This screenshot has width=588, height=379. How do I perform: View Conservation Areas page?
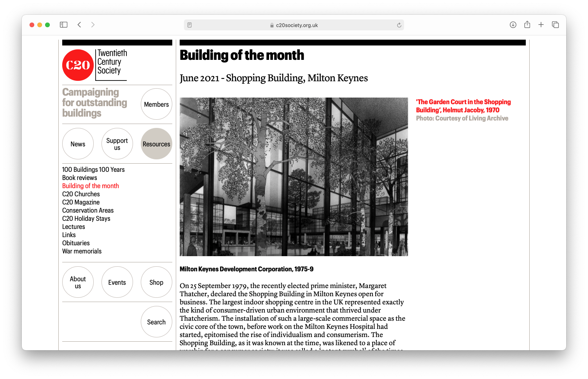click(x=88, y=210)
